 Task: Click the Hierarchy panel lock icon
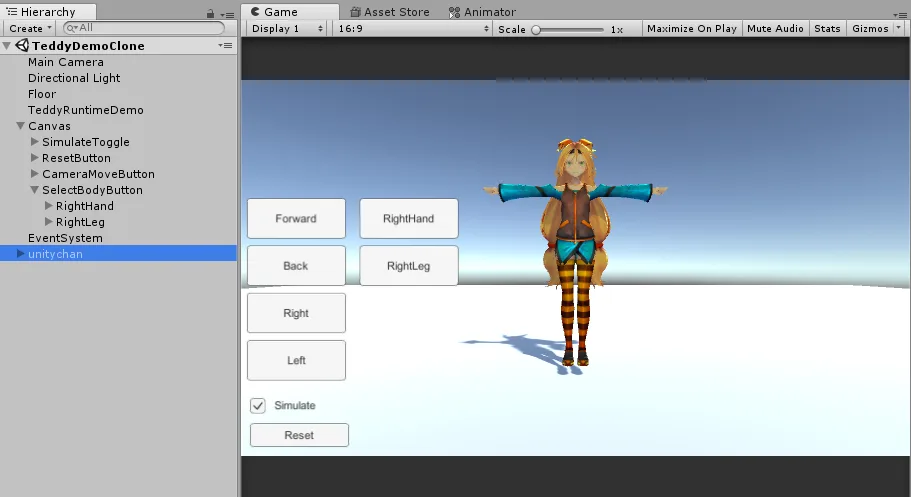[210, 13]
